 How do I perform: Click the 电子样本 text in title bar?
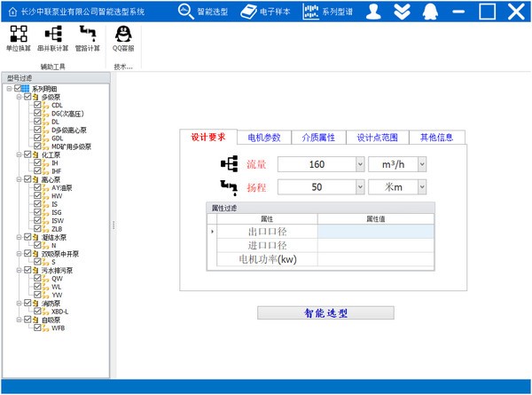coord(275,12)
